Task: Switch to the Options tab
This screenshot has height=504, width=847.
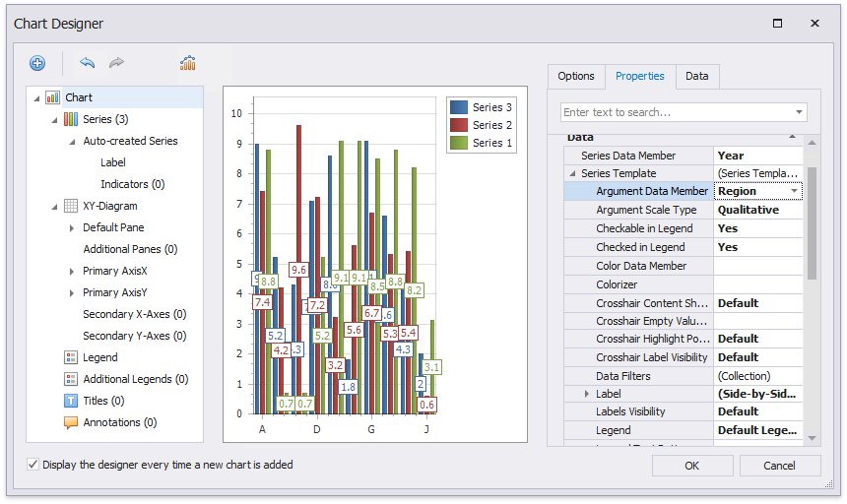Action: click(576, 76)
